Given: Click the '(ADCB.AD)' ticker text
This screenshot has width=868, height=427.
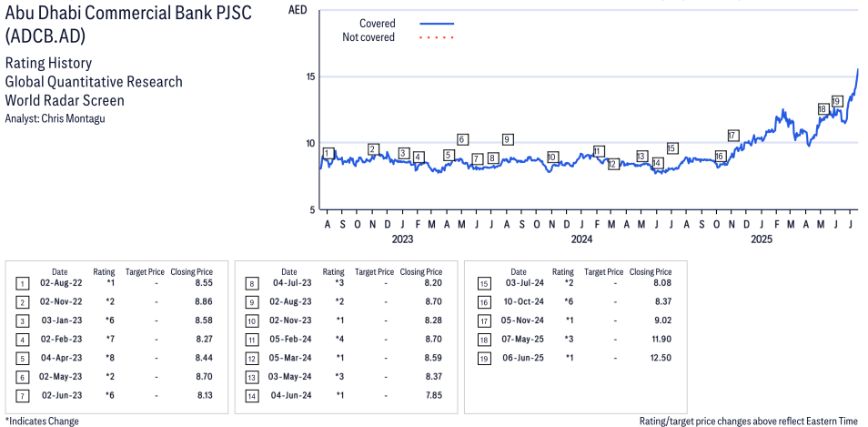Looking at the screenshot, I should coord(45,36).
